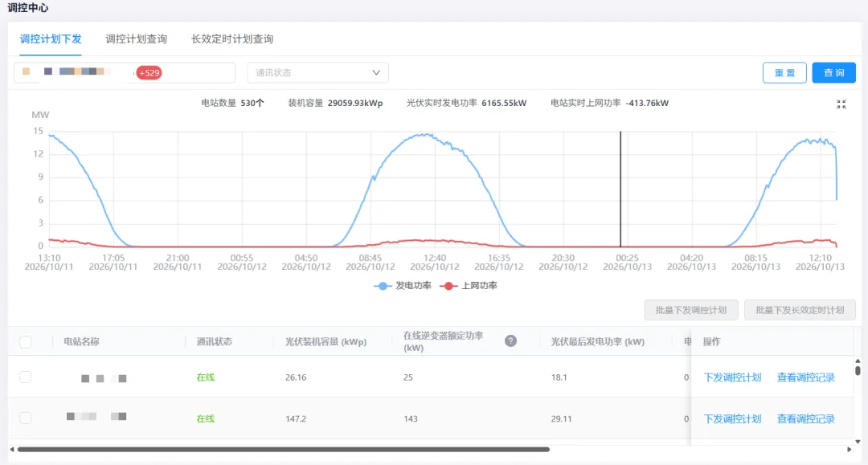
Task: Click the horizontal scroll left arrow
Action: (12, 450)
